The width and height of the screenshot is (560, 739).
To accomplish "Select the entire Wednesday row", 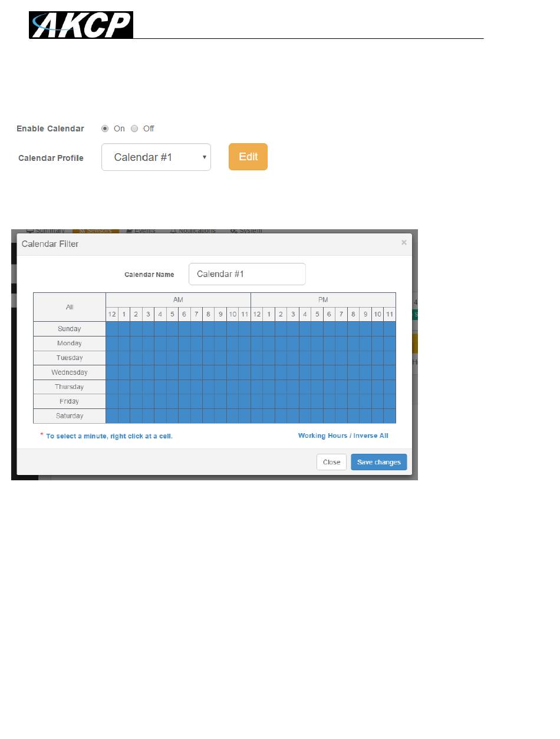I will pyautogui.click(x=70, y=372).
